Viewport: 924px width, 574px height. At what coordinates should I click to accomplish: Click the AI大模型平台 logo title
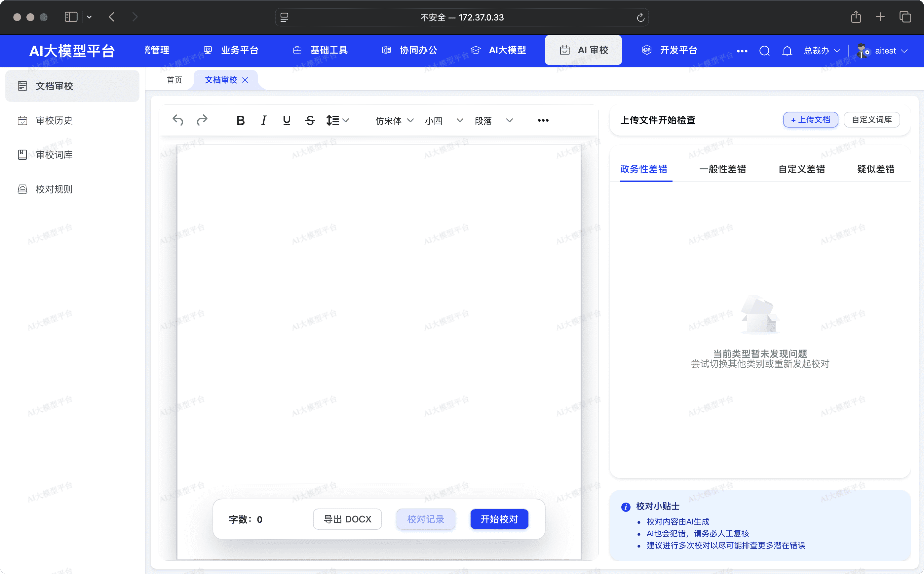pyautogui.click(x=72, y=51)
